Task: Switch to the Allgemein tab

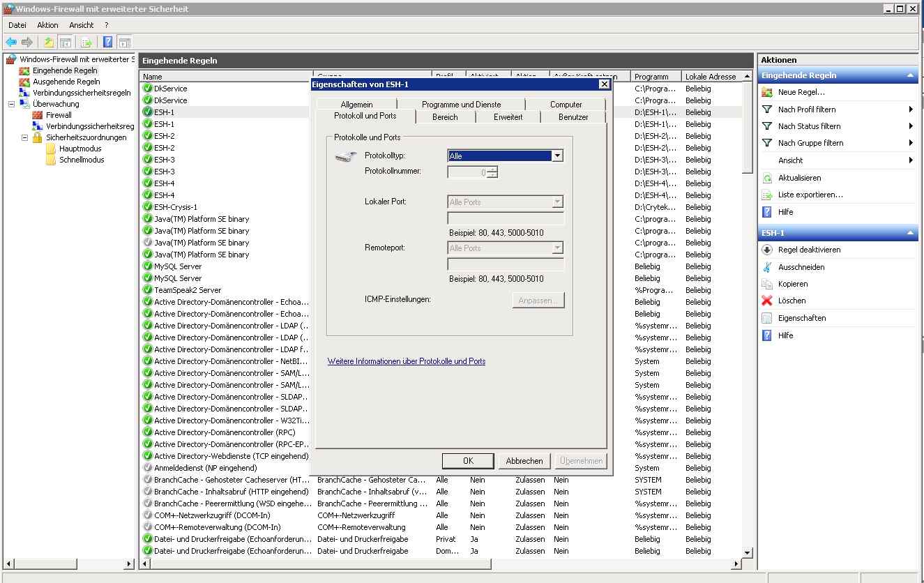Action: [356, 105]
